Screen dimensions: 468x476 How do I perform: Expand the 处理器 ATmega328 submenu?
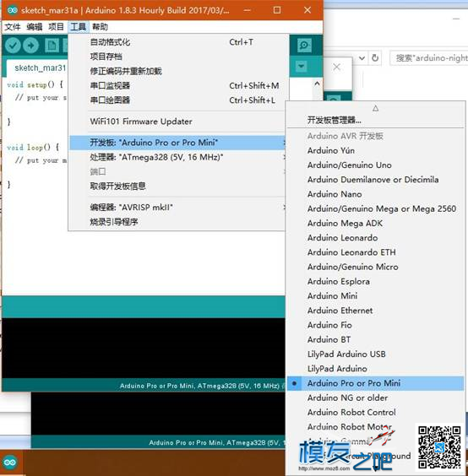pyautogui.click(x=177, y=157)
